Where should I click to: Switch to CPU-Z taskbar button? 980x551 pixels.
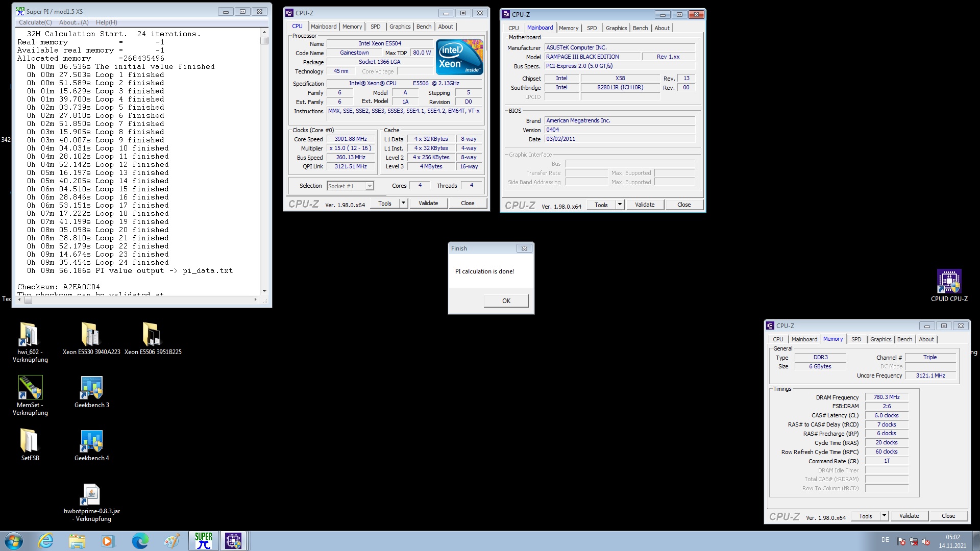[x=234, y=541]
